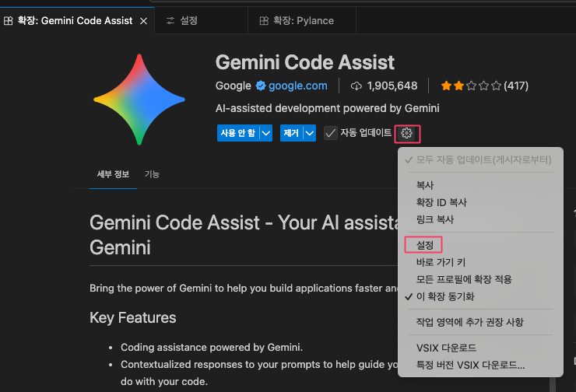Open the extension manage gear icon
The width and height of the screenshot is (576, 392).
[406, 133]
